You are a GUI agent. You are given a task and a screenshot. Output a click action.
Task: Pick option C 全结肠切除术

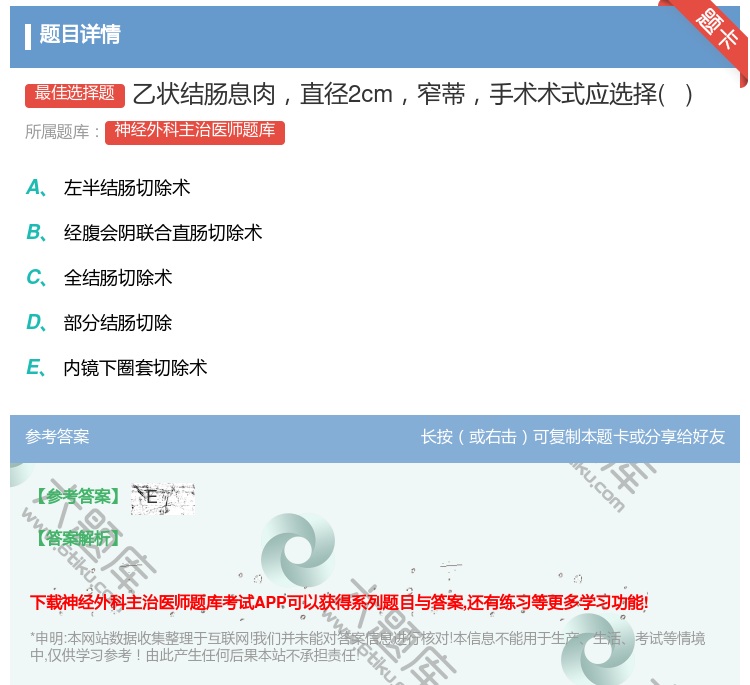pos(118,278)
